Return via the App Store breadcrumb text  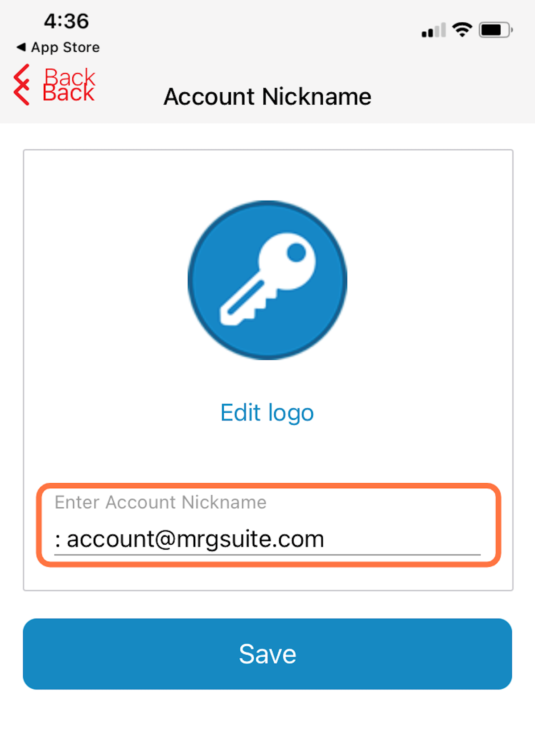coord(65,47)
